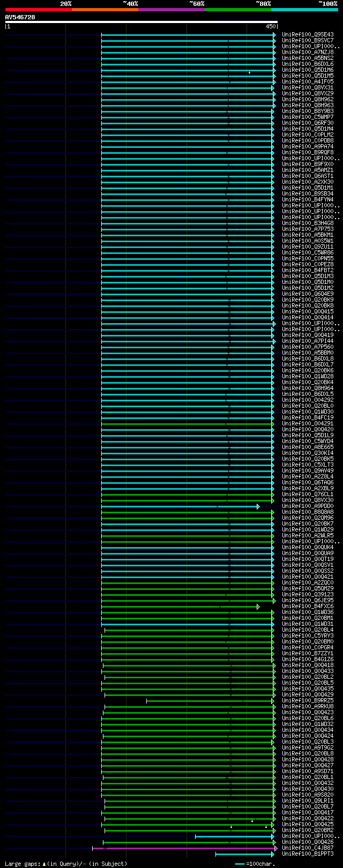Viewport: 343px width, 868px height.
Task: Open UniRef100_C5YRY3 entry
Action: click(x=308, y=635)
